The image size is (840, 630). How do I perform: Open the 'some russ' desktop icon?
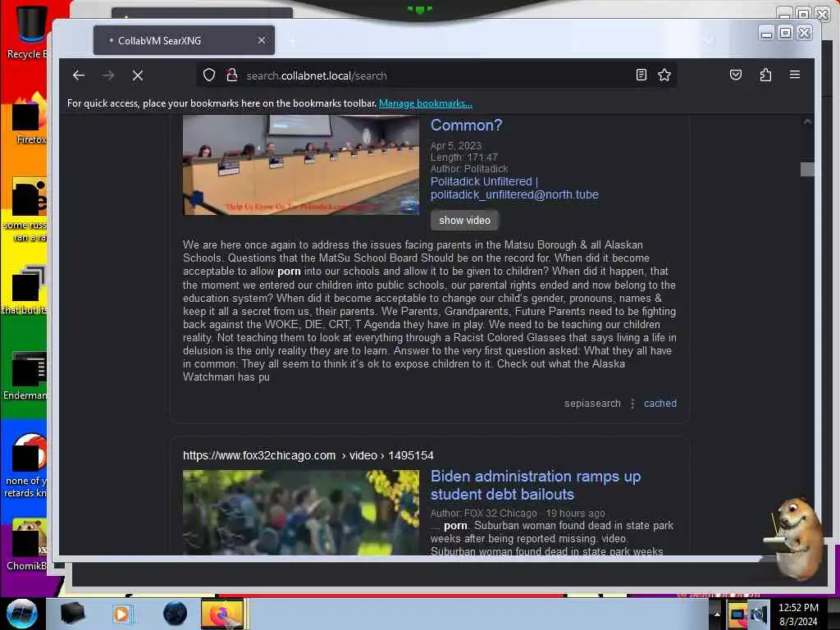point(25,210)
